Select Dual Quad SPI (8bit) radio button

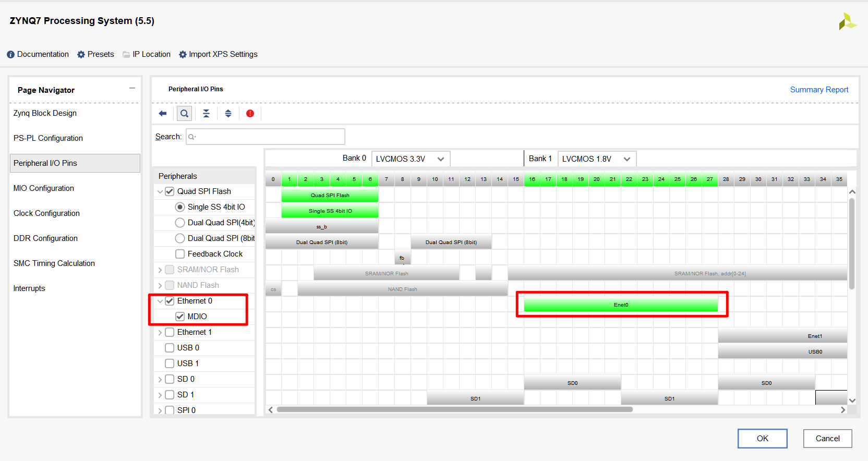click(x=180, y=238)
